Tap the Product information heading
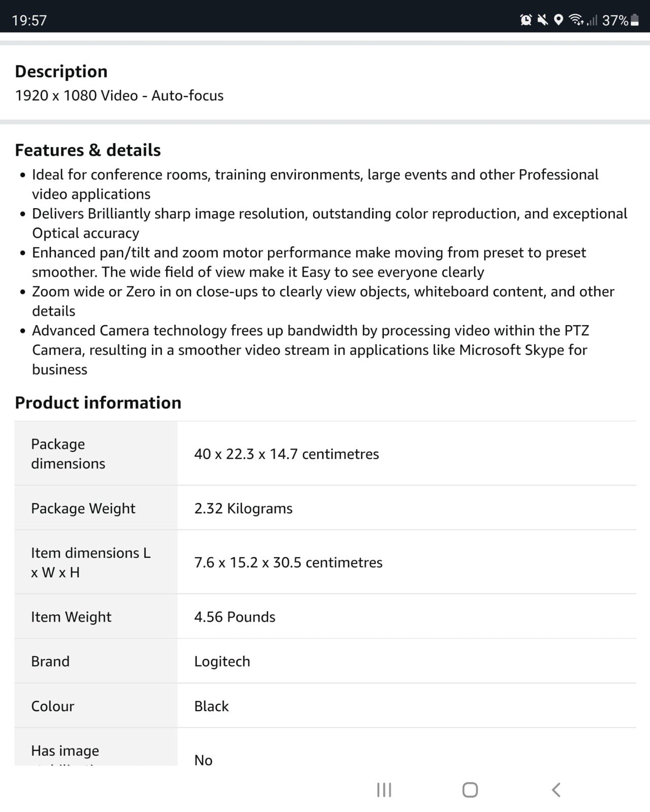Viewport: 650px width, 812px height. (x=98, y=402)
